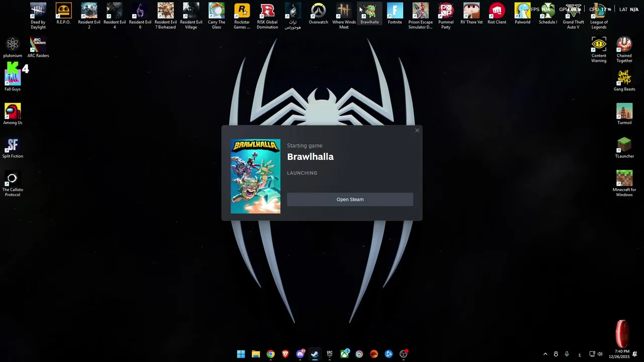Open File Explorer from the taskbar
The width and height of the screenshot is (644, 362).
tap(256, 354)
